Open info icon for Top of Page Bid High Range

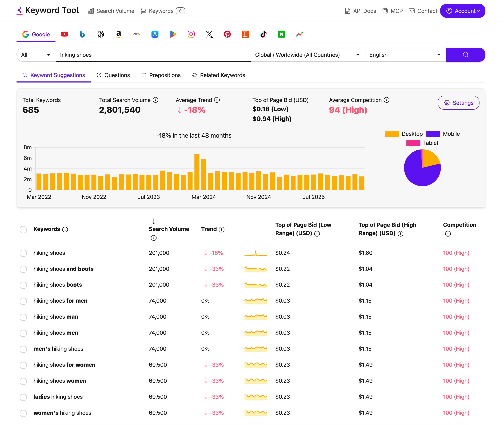401,234
